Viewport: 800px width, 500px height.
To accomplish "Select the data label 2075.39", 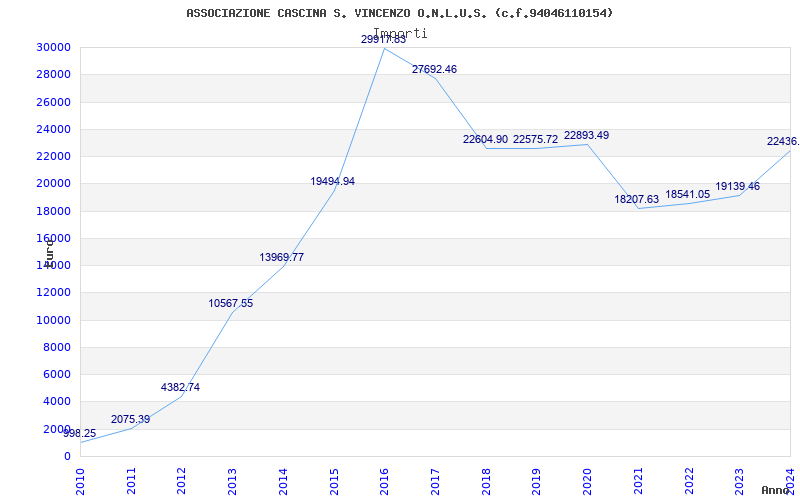I will pos(131,419).
